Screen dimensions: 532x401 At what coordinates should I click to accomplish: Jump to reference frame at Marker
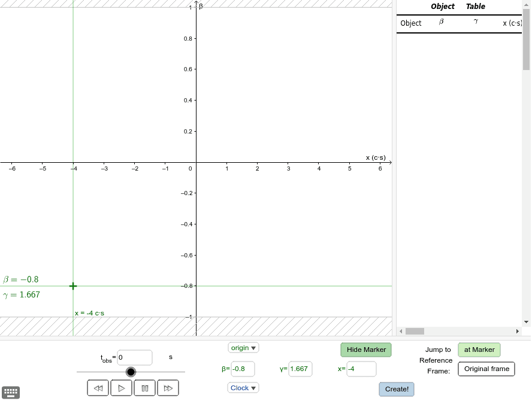479,350
